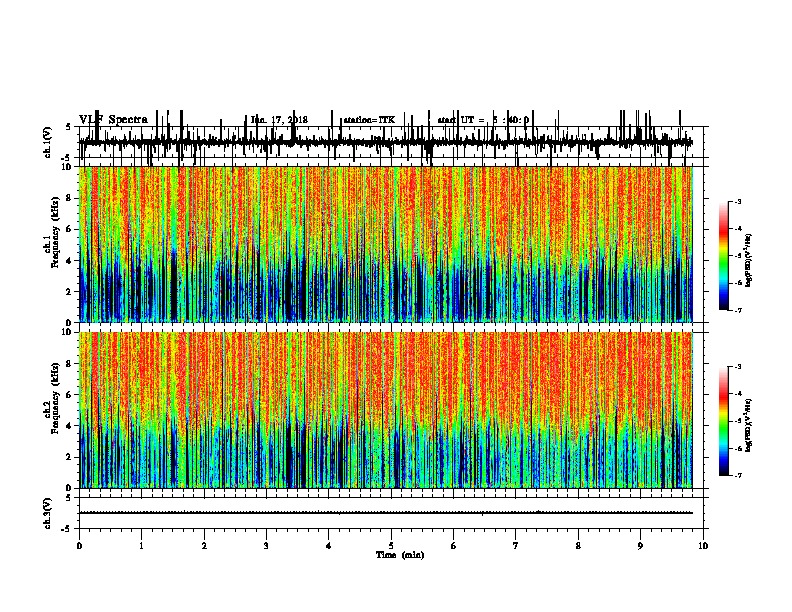Screen dimensions: 792x612
Task: Click the "1" tick on the time axis
Action: click(x=141, y=546)
